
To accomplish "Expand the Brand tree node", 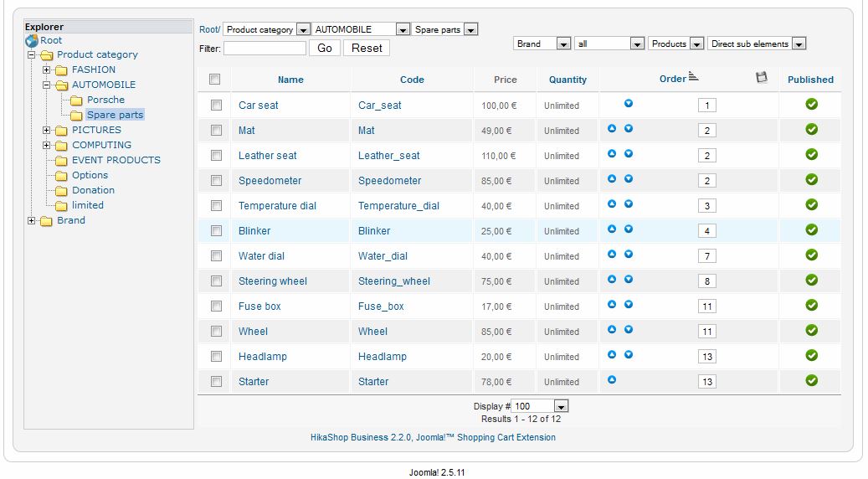I will (x=32, y=220).
